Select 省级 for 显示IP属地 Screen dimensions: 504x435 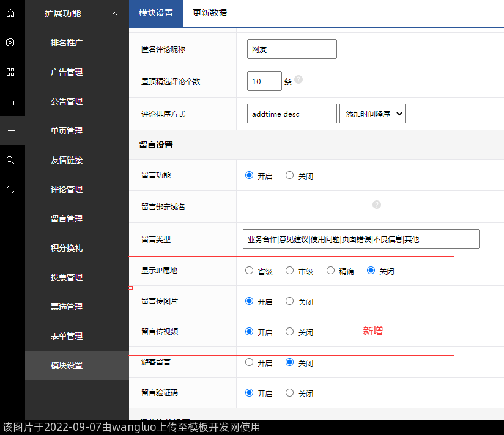coord(249,271)
